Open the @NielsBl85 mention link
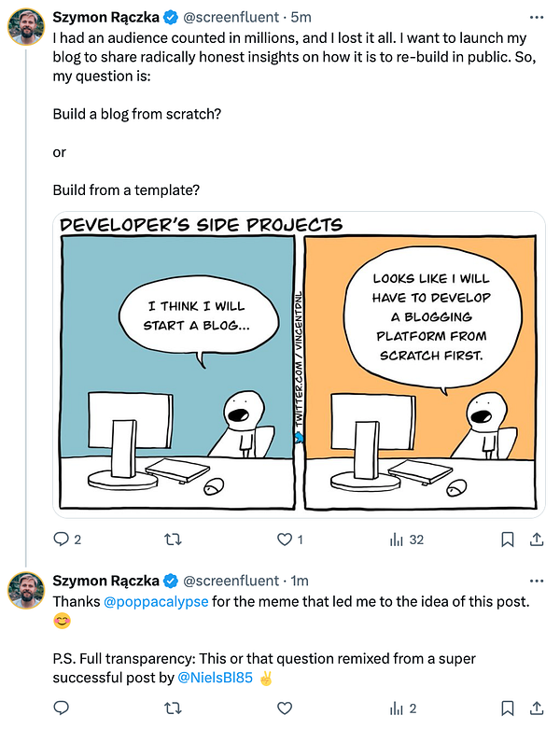Image resolution: width=560 pixels, height=729 pixels. pos(215,678)
